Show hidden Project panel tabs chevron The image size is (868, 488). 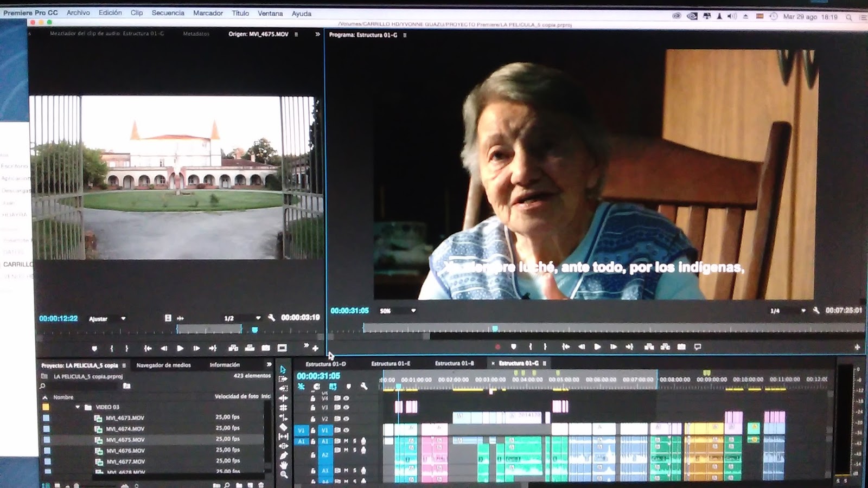(269, 364)
